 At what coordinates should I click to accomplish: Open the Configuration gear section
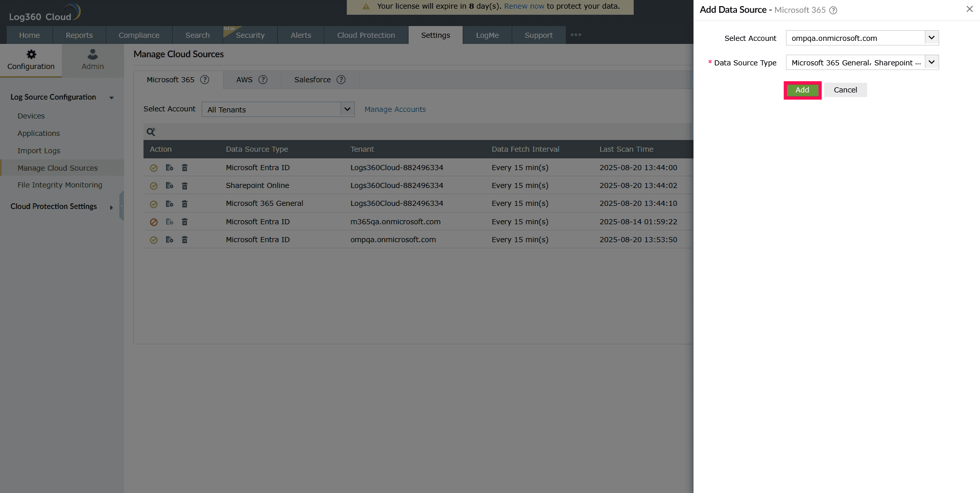[x=31, y=60]
